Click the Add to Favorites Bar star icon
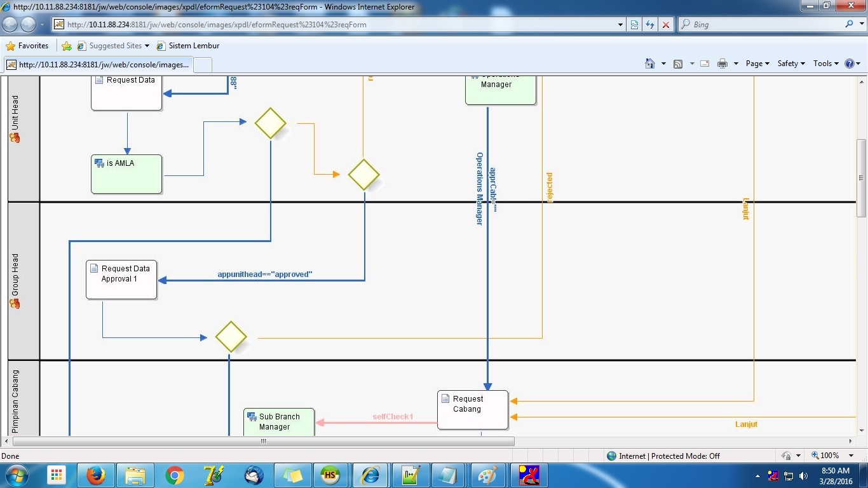The image size is (868, 488). click(67, 46)
